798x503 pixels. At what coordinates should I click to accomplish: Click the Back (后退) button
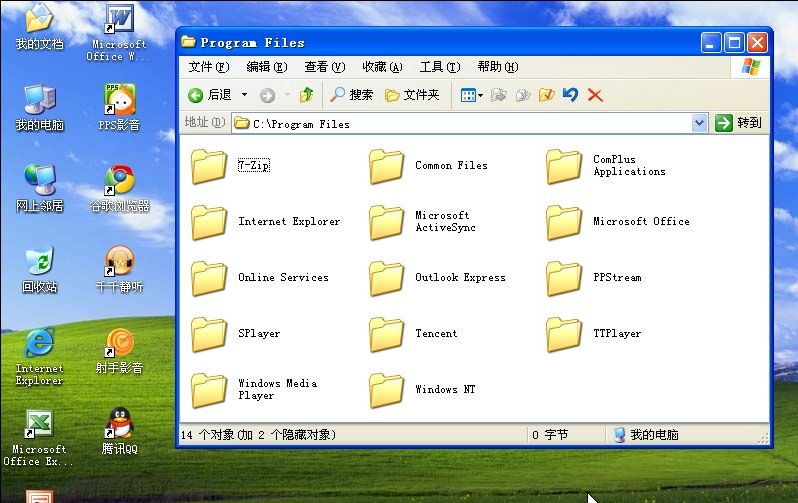point(210,95)
